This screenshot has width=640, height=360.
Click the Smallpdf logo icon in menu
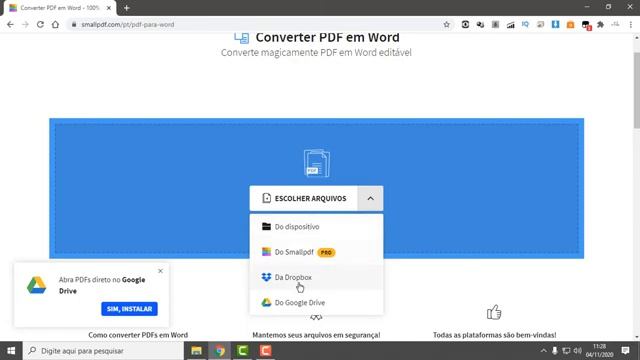[266, 252]
